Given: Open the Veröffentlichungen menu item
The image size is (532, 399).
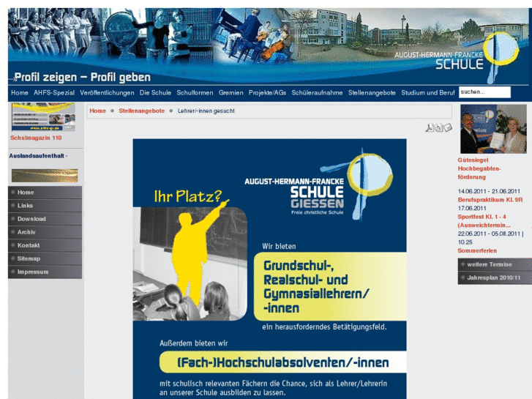Looking at the screenshot, I should [107, 92].
